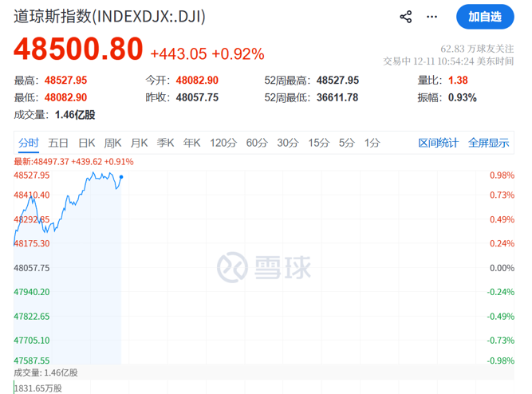Open the 区间统计 range statistics link

[x=439, y=143]
